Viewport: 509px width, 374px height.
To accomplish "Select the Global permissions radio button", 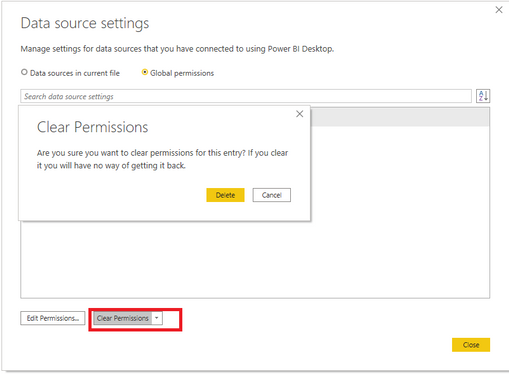I will (145, 72).
